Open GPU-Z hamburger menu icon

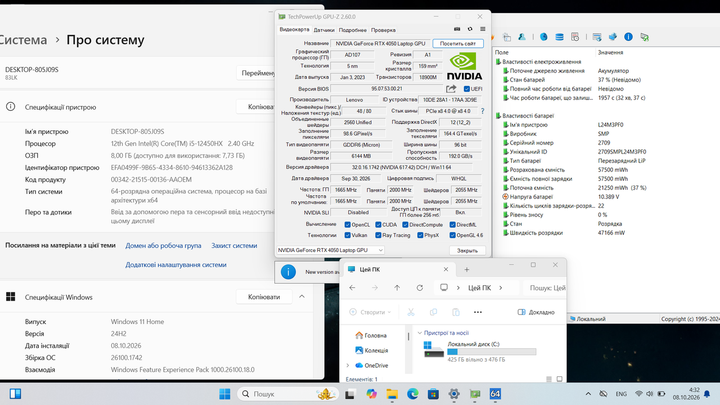pos(483,29)
